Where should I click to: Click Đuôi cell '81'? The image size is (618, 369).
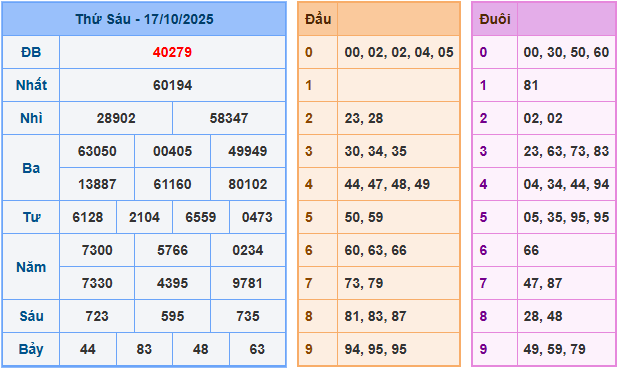tap(531, 85)
